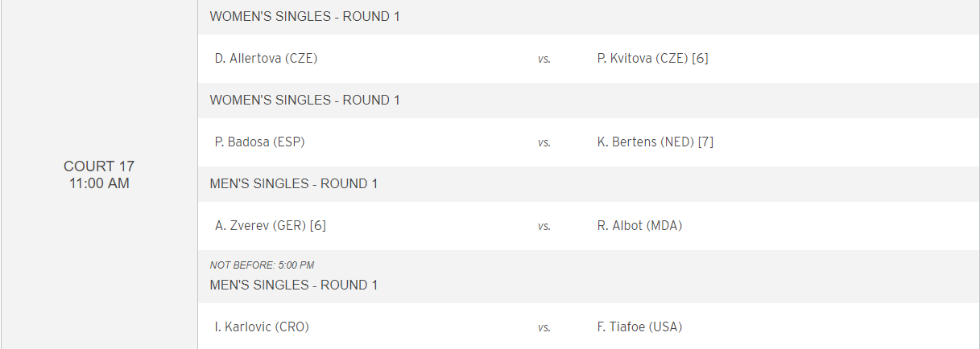The image size is (980, 349).
Task: Click the 11:00 AM start time
Action: (x=99, y=183)
